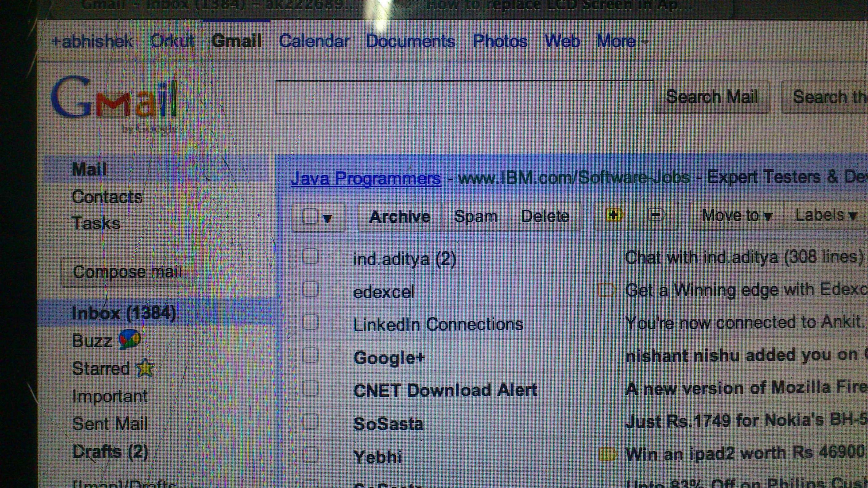Tick the checkbox for ind.aditya conversation

click(310, 257)
